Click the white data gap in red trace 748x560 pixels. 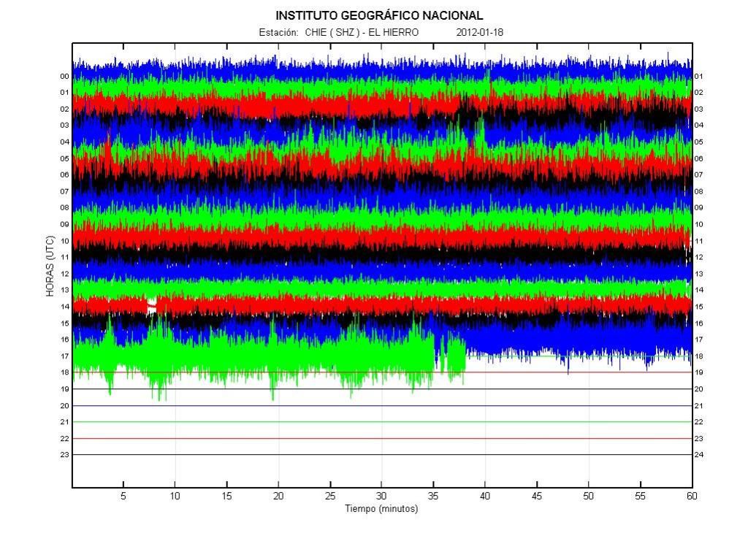(x=152, y=305)
